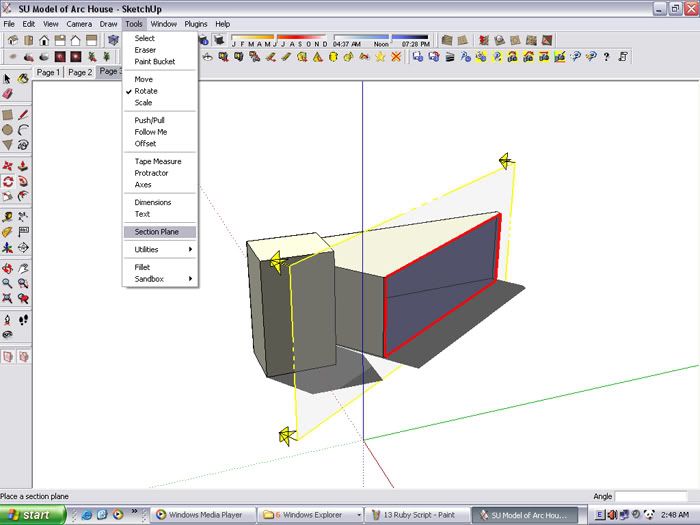Click the Angle input field
Viewport: 700px width, 525px height.
click(x=651, y=496)
